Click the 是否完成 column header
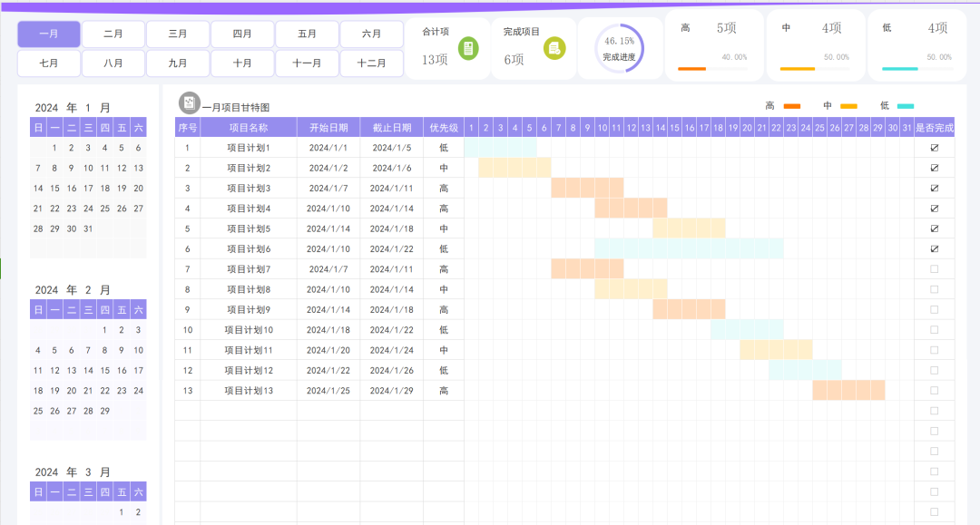Image resolution: width=980 pixels, height=525 pixels. (x=935, y=127)
